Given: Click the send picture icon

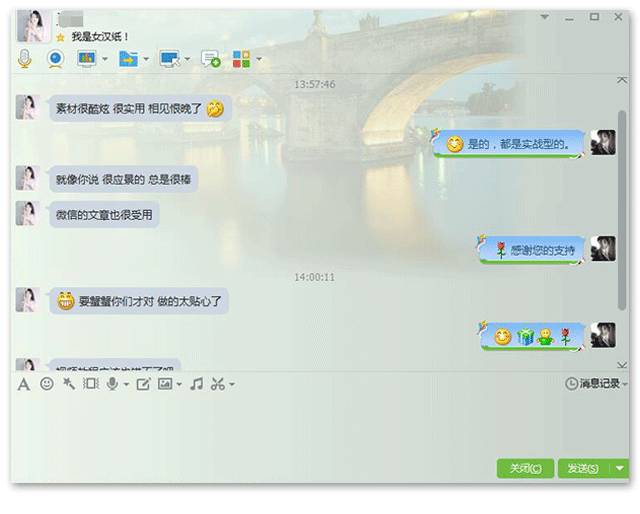Looking at the screenshot, I should [x=165, y=384].
